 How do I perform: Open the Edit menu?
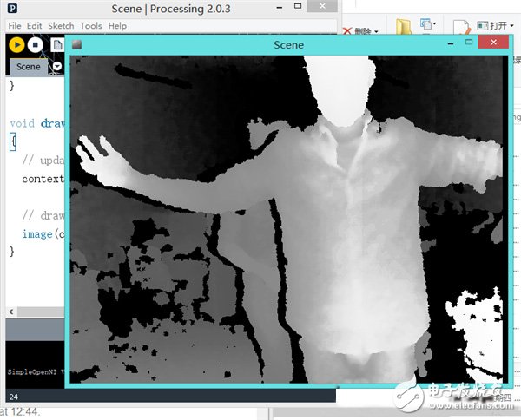(x=35, y=26)
